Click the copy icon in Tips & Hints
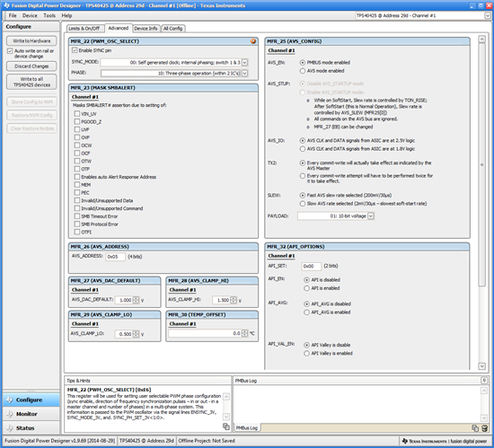This screenshot has width=494, height=448. click(225, 426)
